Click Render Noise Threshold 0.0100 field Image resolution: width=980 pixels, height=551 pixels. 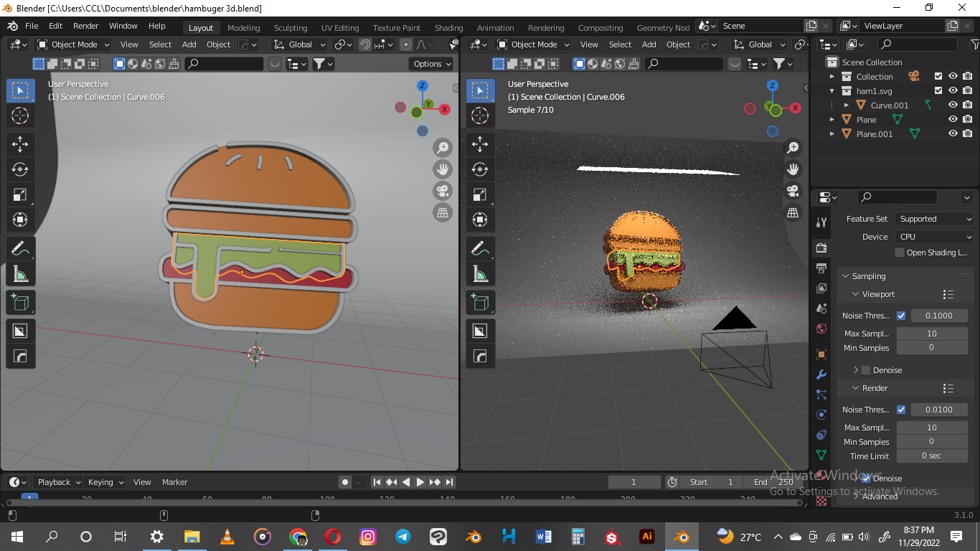[939, 410]
